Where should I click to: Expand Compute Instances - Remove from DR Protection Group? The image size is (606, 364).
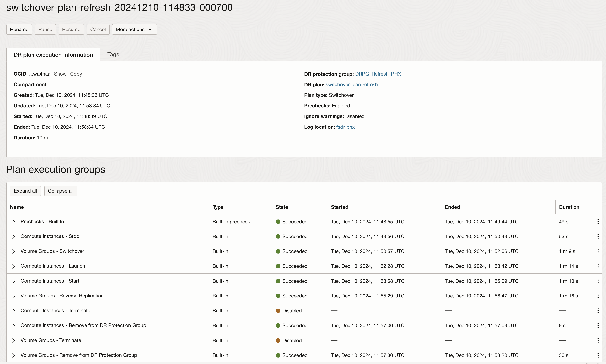14,325
